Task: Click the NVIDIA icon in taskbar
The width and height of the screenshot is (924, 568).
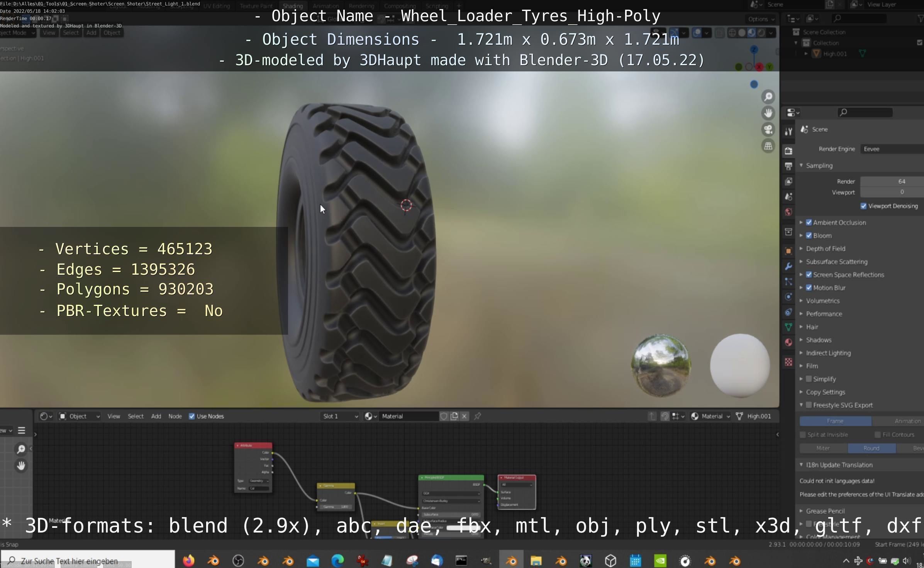Action: [x=660, y=560]
